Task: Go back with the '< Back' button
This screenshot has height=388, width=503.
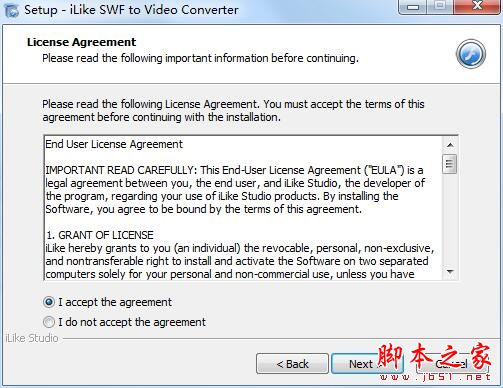Action: (292, 364)
